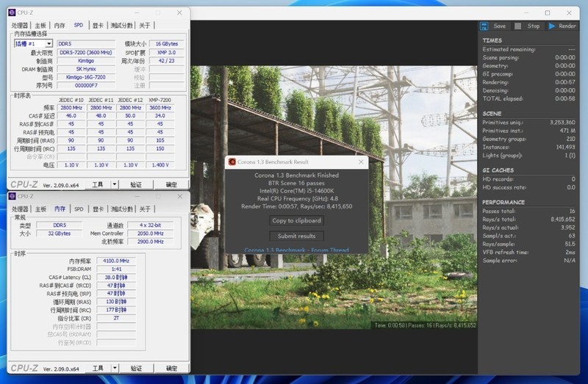Click the DDR5-7200 (3600 MHz) max bandwidth field
588x384 pixels.
tap(85, 52)
